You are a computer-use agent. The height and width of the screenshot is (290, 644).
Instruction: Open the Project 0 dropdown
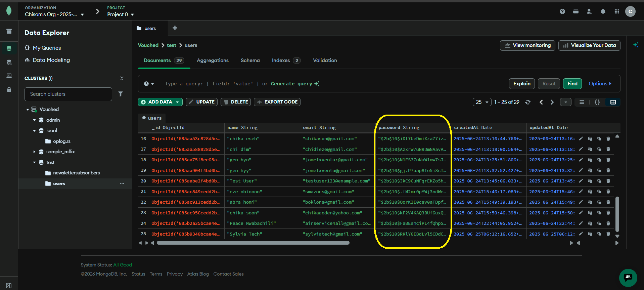click(121, 14)
